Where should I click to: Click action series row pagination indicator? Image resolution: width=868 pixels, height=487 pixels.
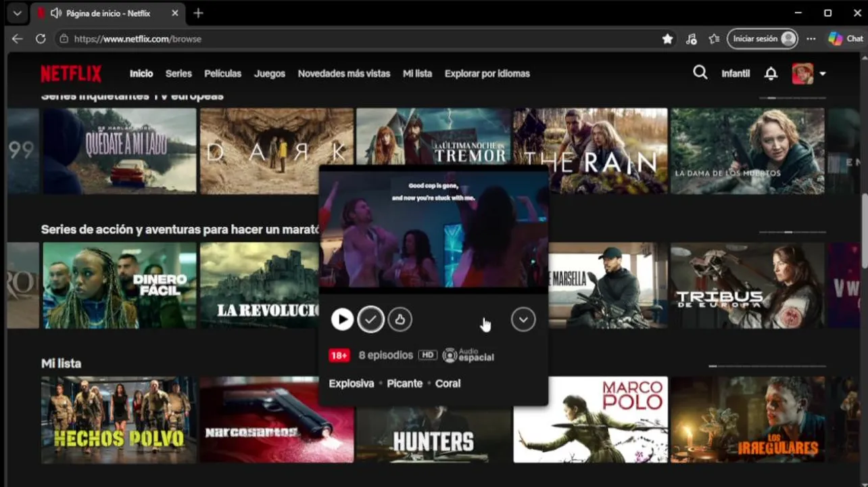pos(792,232)
